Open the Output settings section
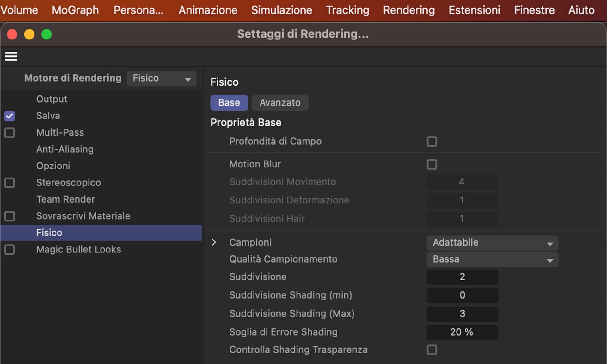Screen dimensions: 607x364 pos(52,99)
